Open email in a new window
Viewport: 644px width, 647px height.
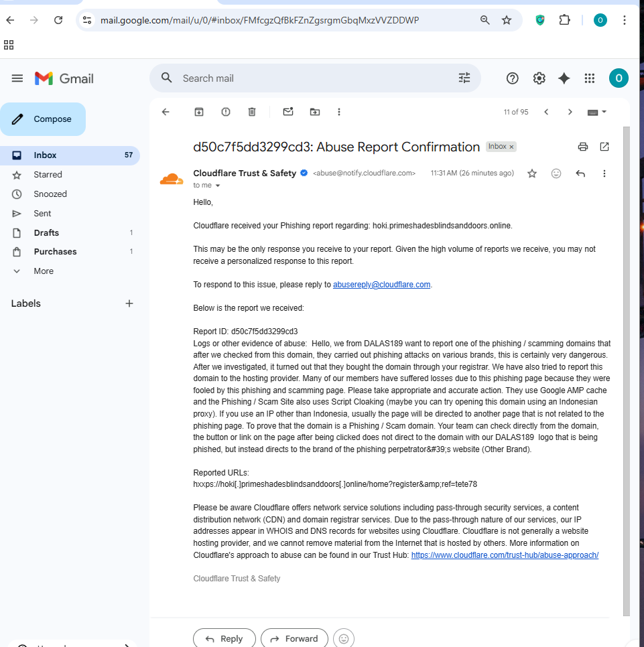604,147
